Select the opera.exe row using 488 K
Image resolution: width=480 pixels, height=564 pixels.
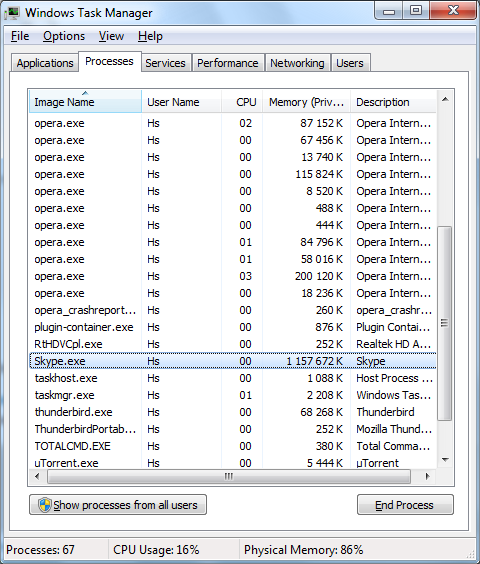[x=233, y=208]
